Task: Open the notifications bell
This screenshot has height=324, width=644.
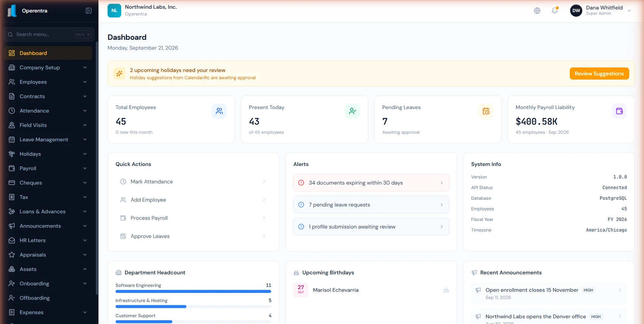Action: pos(555,11)
